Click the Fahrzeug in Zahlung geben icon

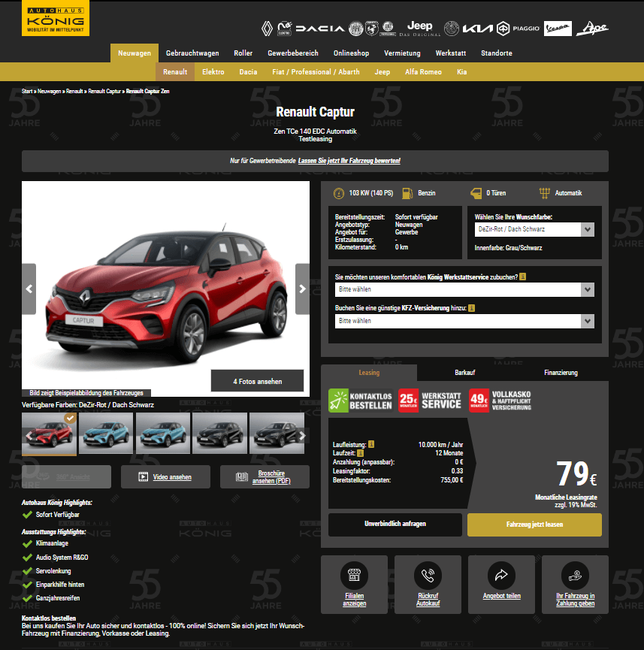point(575,576)
